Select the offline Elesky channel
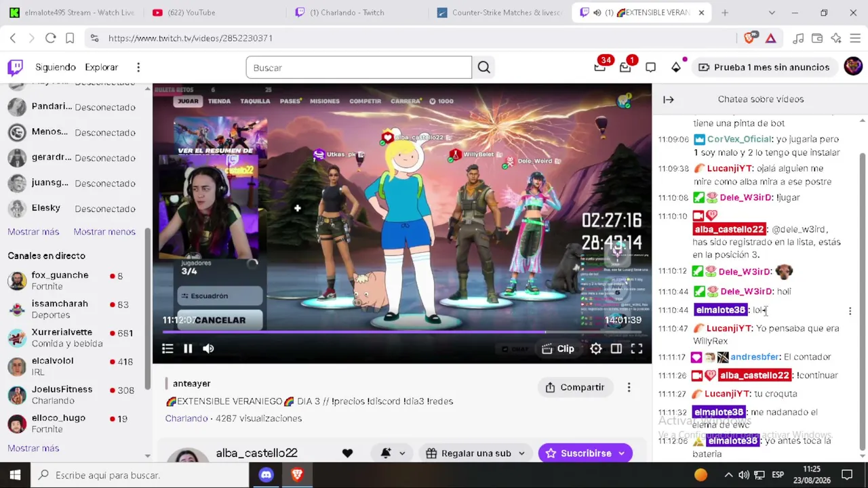 75,208
